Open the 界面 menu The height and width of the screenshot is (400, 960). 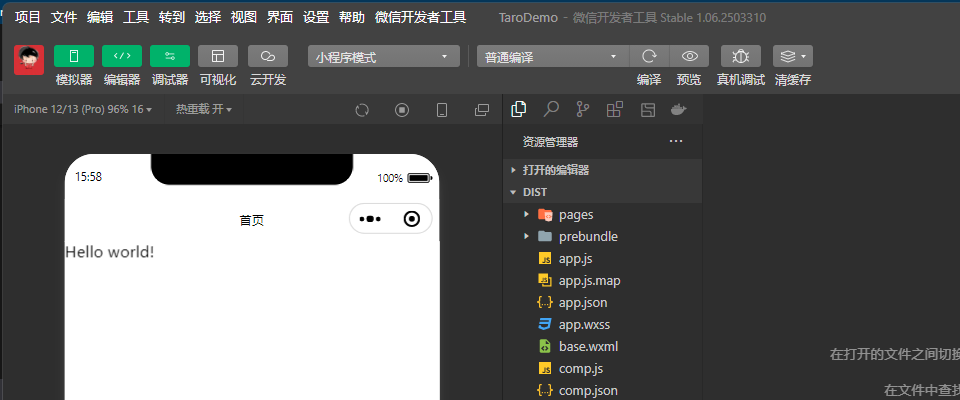tap(280, 17)
